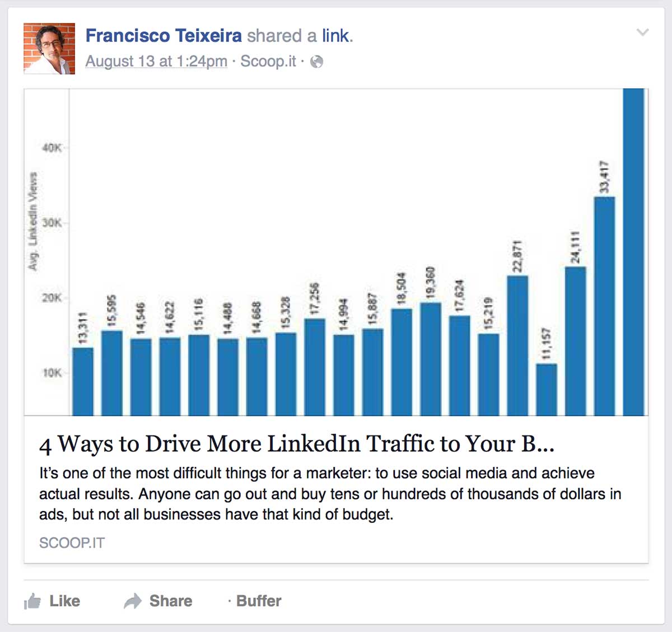This screenshot has width=672, height=632.
Task: Open Francisco Teixeira's profile name link
Action: [164, 36]
